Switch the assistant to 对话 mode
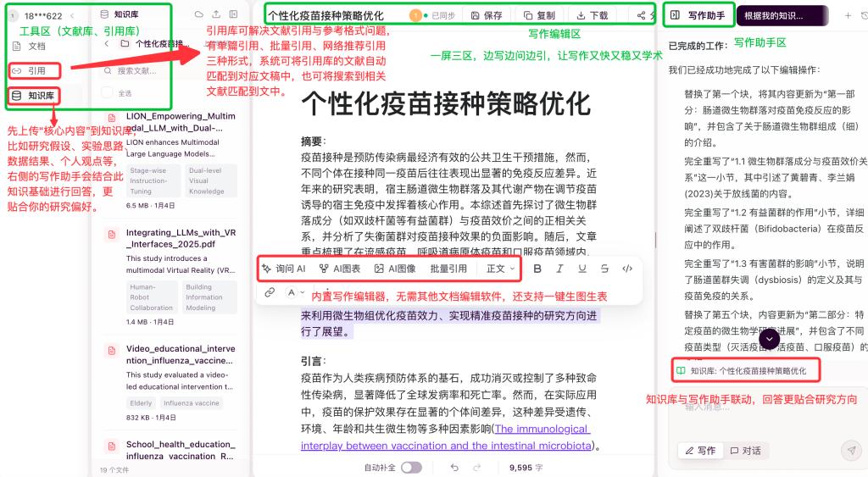Screen dimensions: 868x477 pos(746,450)
